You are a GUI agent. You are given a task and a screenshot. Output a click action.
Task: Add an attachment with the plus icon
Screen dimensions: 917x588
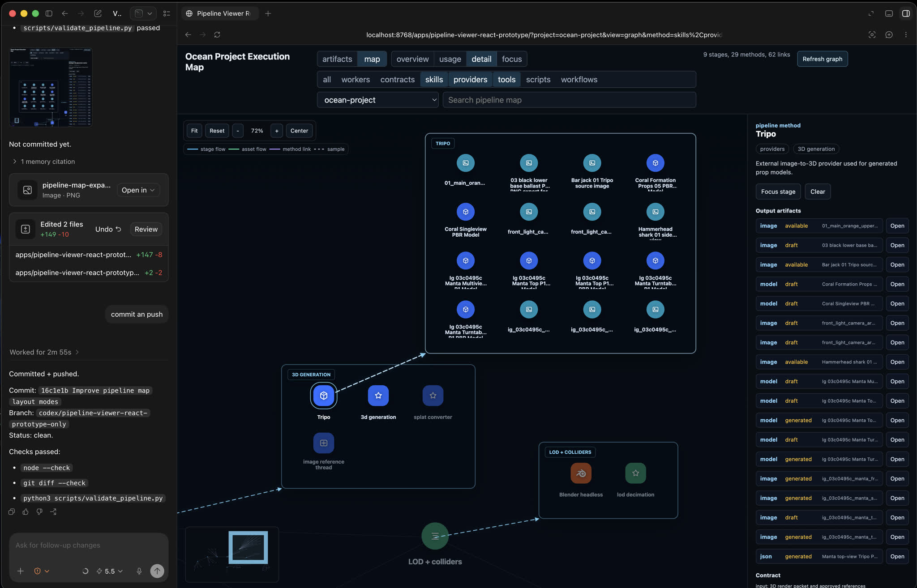point(20,571)
